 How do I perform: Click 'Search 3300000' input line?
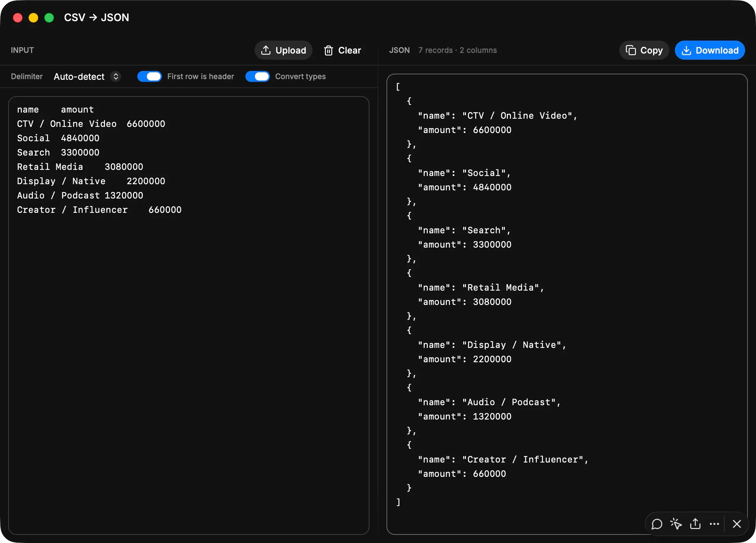[58, 152]
